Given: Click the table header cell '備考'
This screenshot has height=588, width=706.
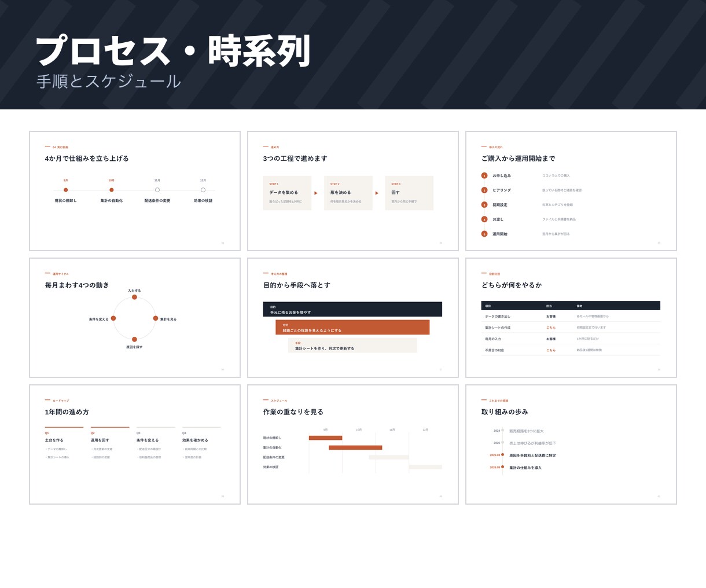Looking at the screenshot, I should point(579,306).
